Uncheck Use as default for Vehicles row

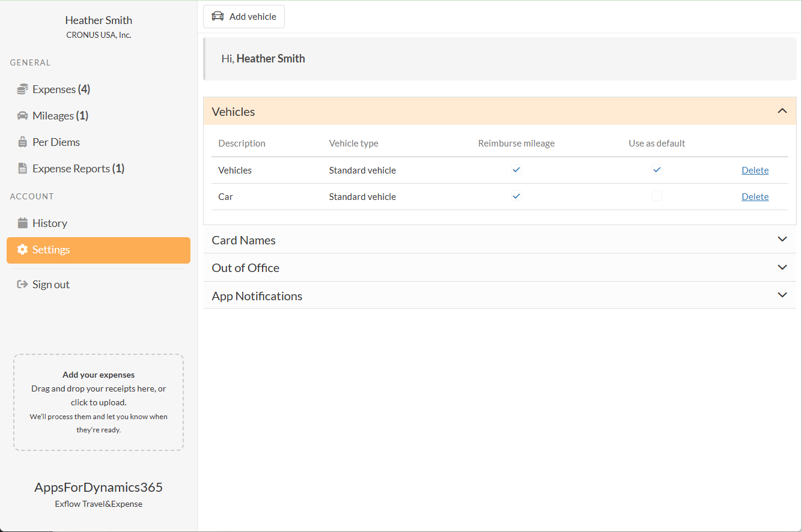(657, 170)
